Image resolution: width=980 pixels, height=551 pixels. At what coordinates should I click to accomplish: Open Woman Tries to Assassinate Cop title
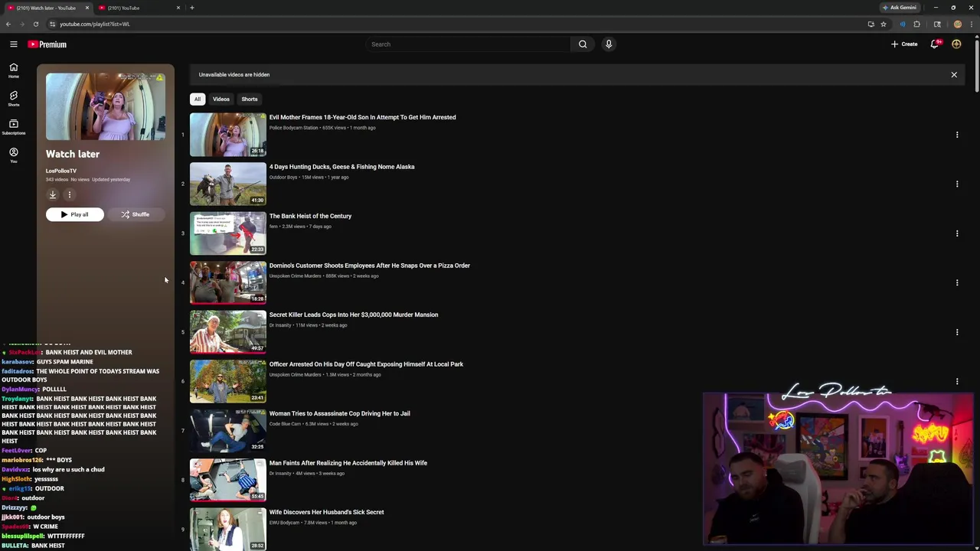(x=340, y=413)
